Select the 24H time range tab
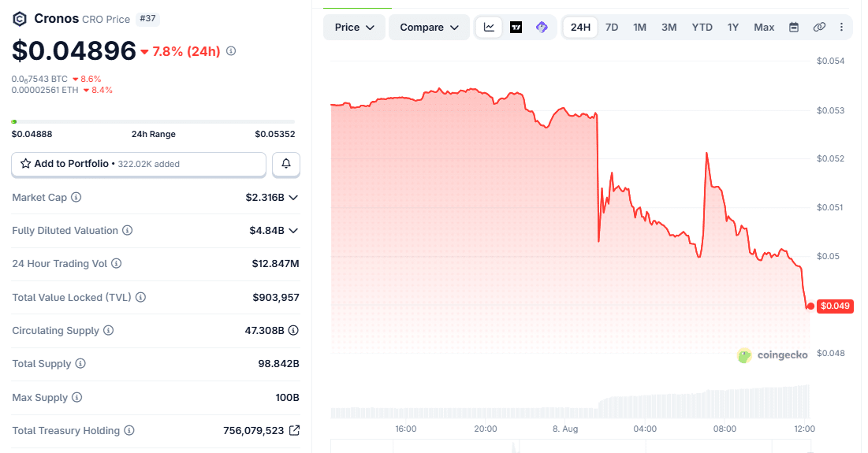This screenshot has width=868, height=453. [x=580, y=27]
